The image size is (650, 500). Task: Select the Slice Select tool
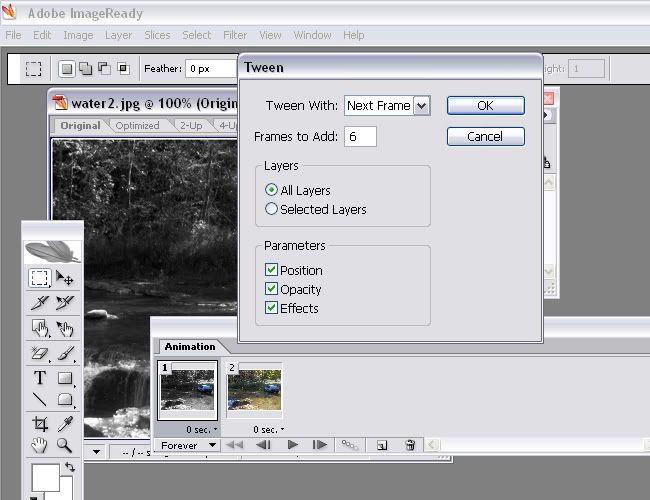click(65, 303)
